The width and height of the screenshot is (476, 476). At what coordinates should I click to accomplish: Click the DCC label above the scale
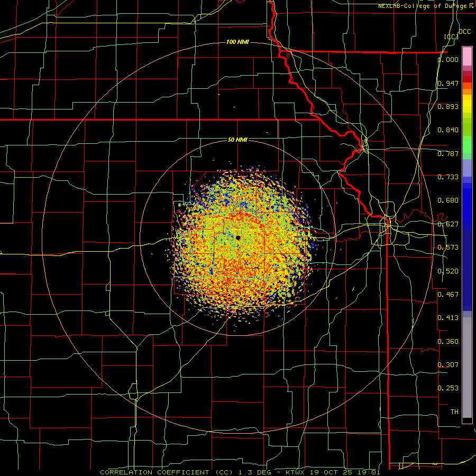tap(464, 32)
